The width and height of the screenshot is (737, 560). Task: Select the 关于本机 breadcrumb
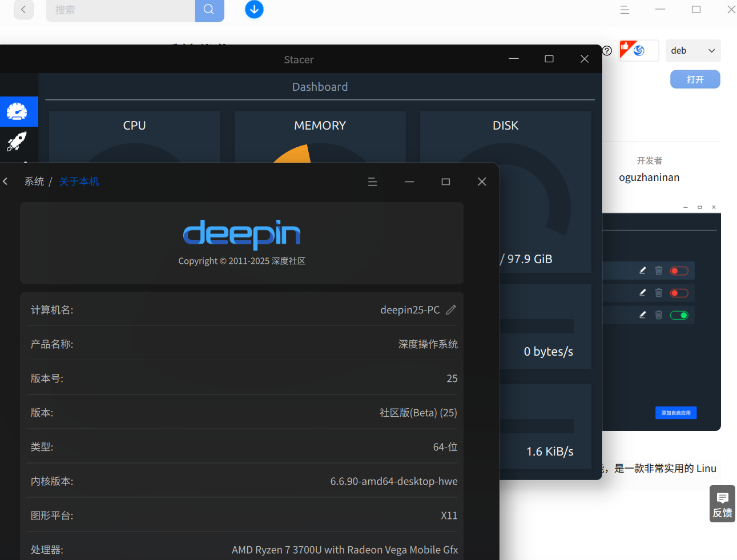tap(79, 182)
